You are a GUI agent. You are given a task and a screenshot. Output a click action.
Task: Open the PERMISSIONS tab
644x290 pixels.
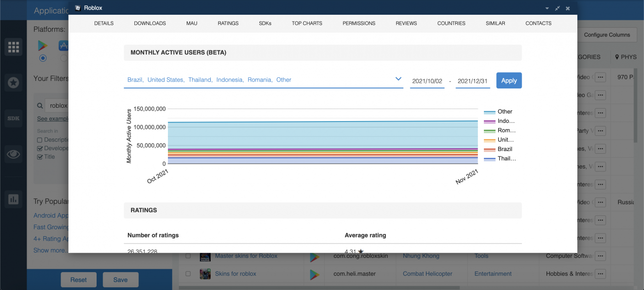click(x=359, y=23)
